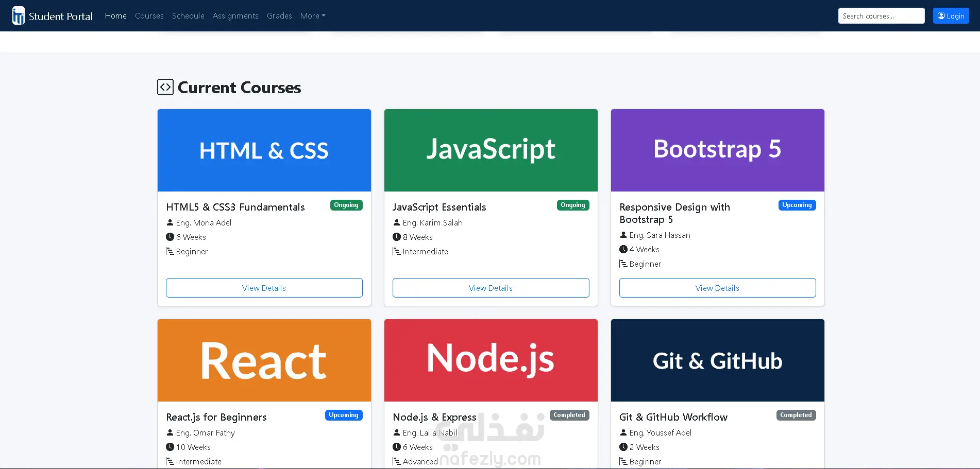Screen dimensions: 980x469
Task: Click the 8 Weeks duration text
Action: click(418, 237)
